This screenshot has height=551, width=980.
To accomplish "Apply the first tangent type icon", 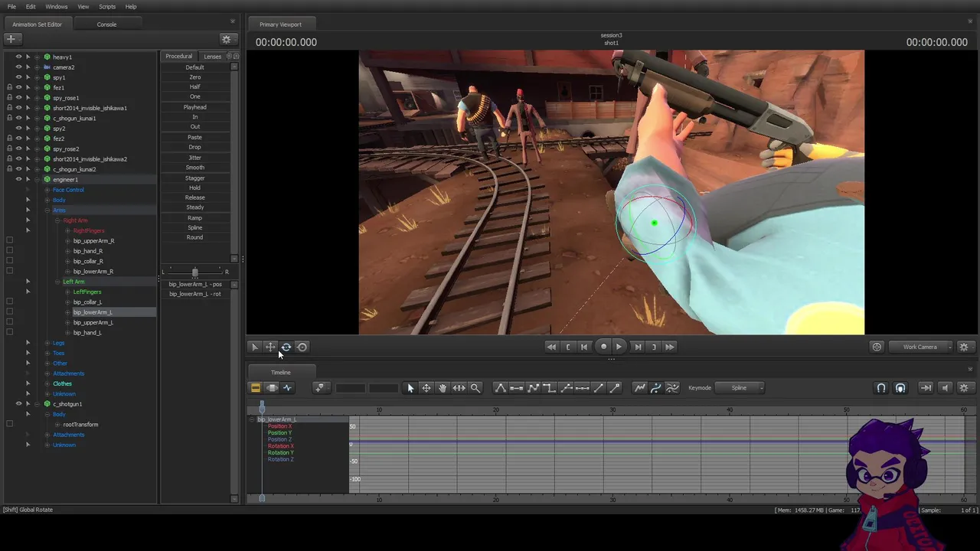I will pyautogui.click(x=500, y=388).
